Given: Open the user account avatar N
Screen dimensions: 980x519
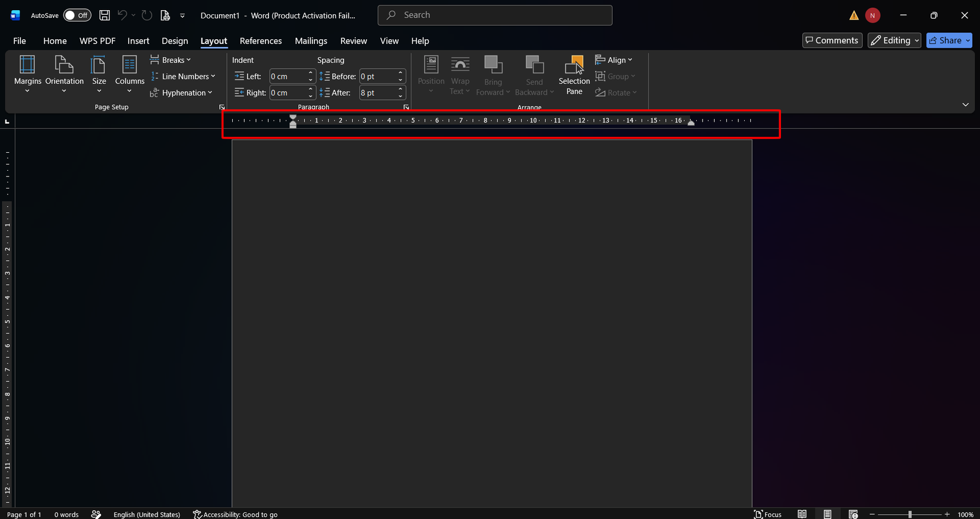Looking at the screenshot, I should point(872,15).
